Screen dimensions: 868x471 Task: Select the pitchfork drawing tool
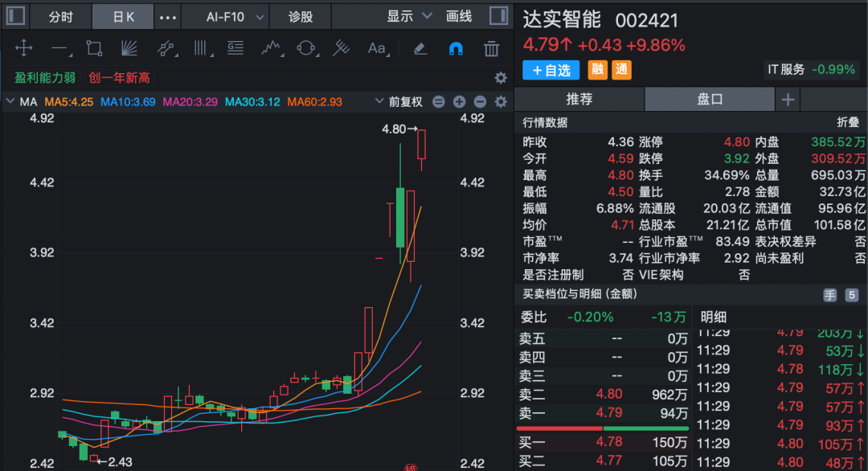tap(341, 48)
